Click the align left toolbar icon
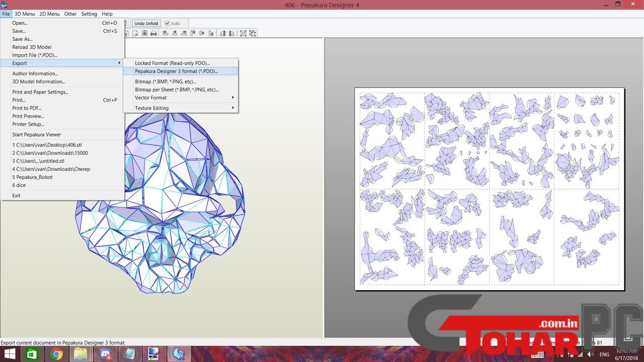The height and width of the screenshot is (362, 644). (x=166, y=33)
